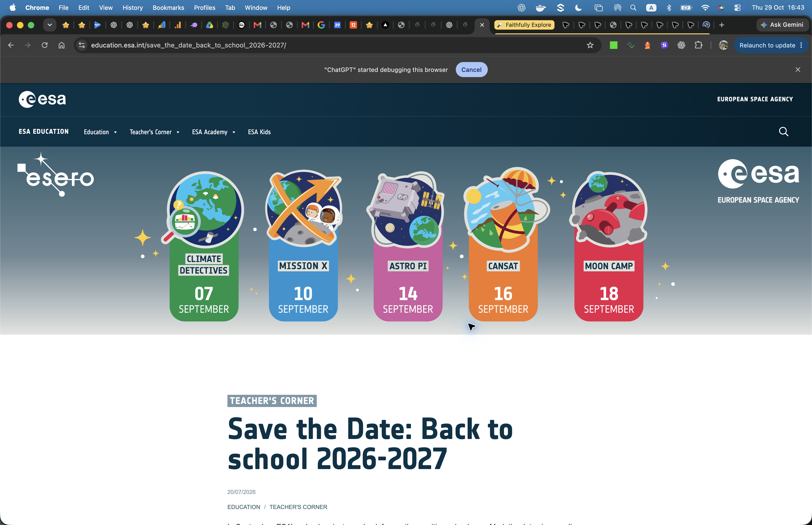
Task: Open the Bookmarks menu
Action: [168, 8]
